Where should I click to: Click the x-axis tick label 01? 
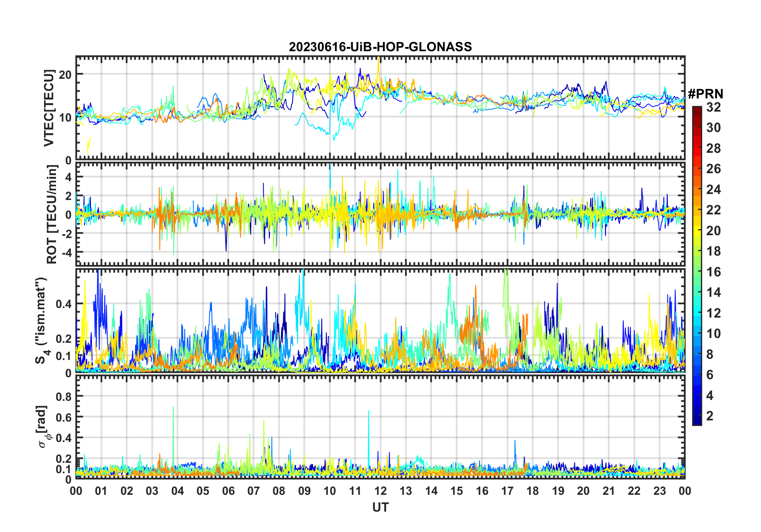pyautogui.click(x=101, y=491)
